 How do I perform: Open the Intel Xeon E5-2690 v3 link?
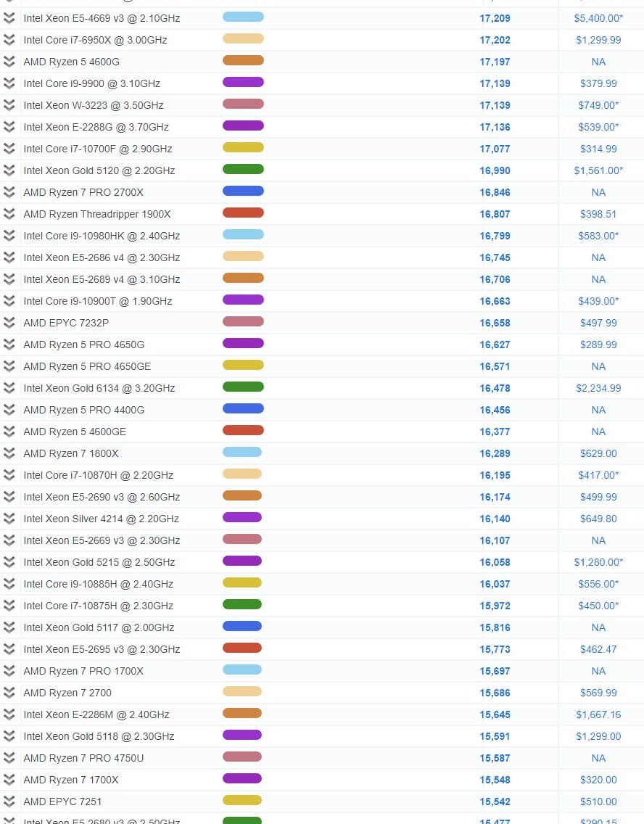coord(102,497)
